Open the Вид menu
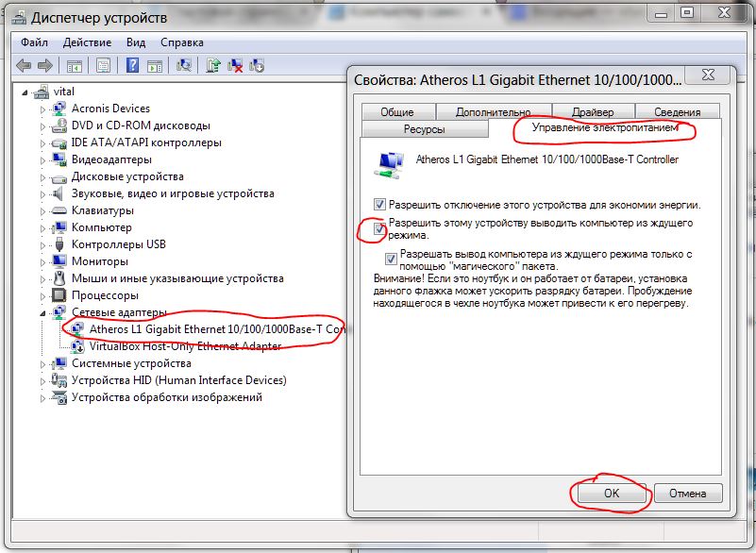This screenshot has width=756, height=553. tap(136, 42)
